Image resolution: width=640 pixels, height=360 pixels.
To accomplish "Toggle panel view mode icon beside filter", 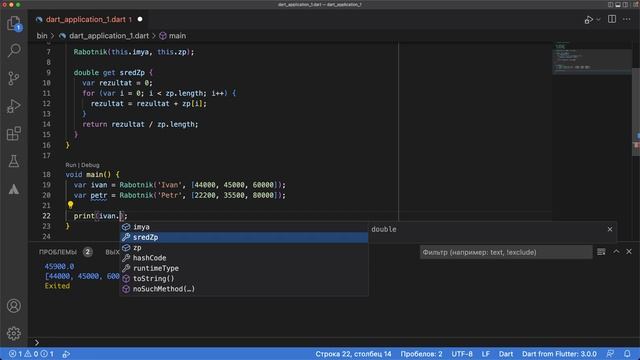I will [x=601, y=252].
